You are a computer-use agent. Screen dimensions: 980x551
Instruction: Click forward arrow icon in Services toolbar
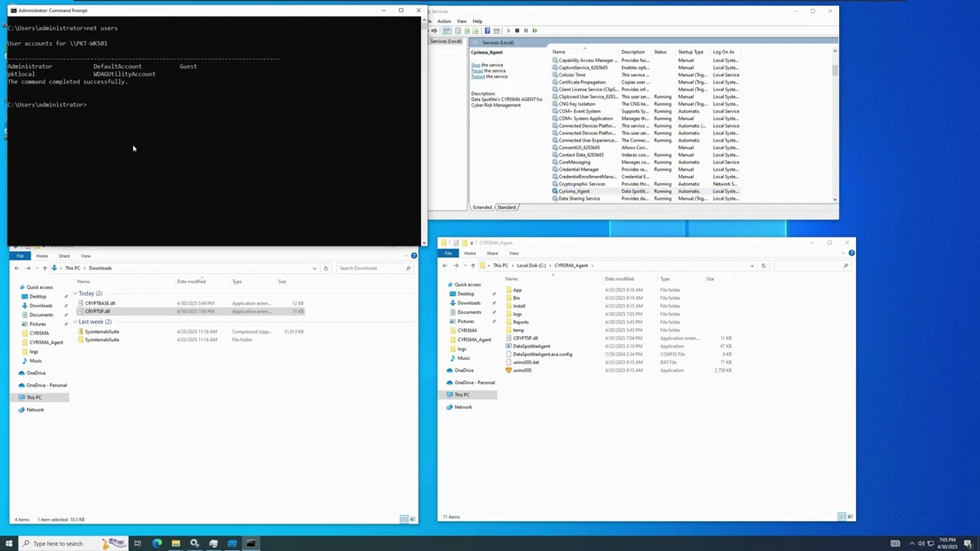(x=434, y=31)
